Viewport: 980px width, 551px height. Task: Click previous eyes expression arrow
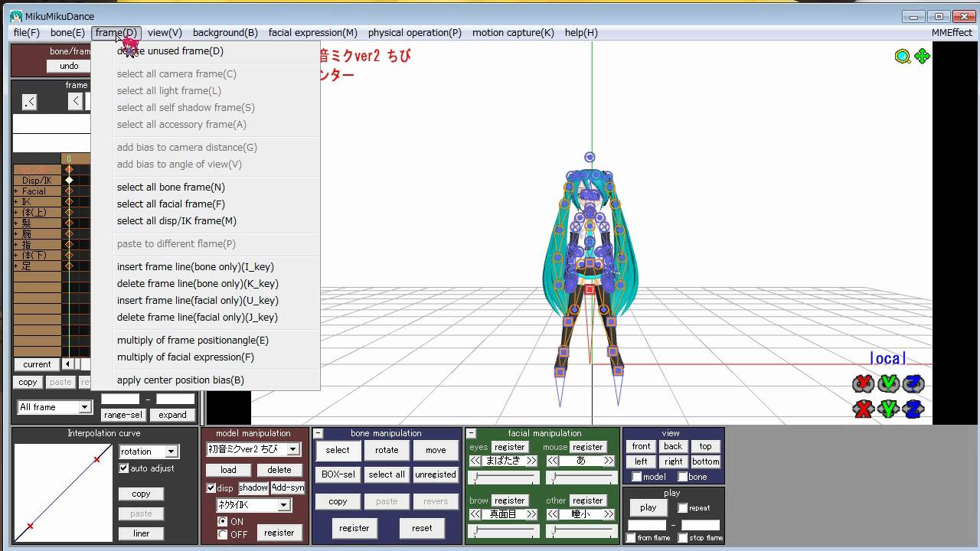[x=475, y=461]
